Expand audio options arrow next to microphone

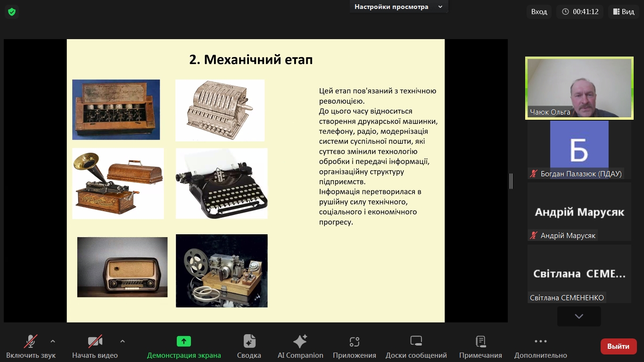click(x=53, y=341)
